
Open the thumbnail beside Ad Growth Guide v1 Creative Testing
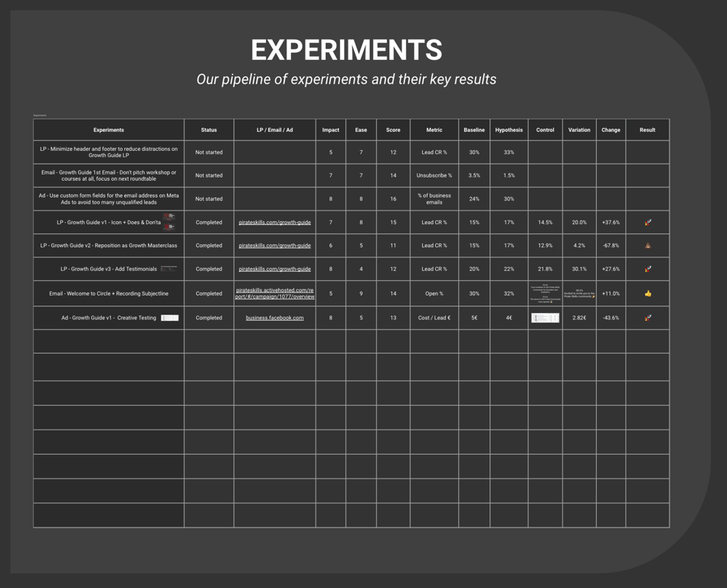[x=170, y=318]
